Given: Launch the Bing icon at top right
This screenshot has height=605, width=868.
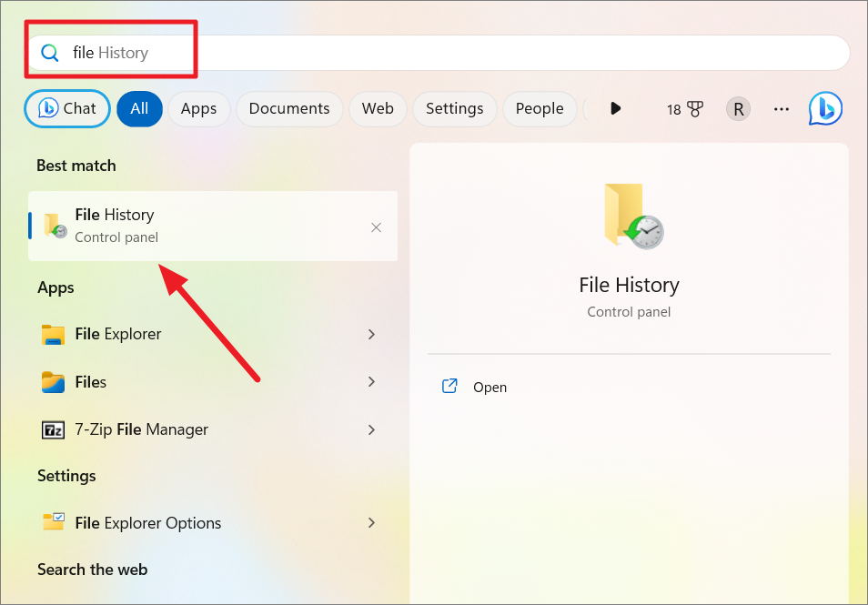Looking at the screenshot, I should 825,108.
